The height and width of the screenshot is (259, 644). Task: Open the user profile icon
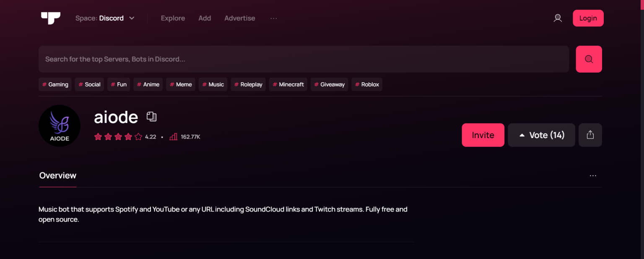(557, 18)
